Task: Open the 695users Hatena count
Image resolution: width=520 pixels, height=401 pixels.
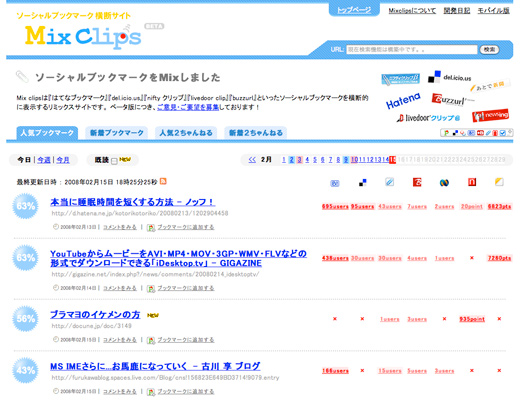Action: [335, 207]
